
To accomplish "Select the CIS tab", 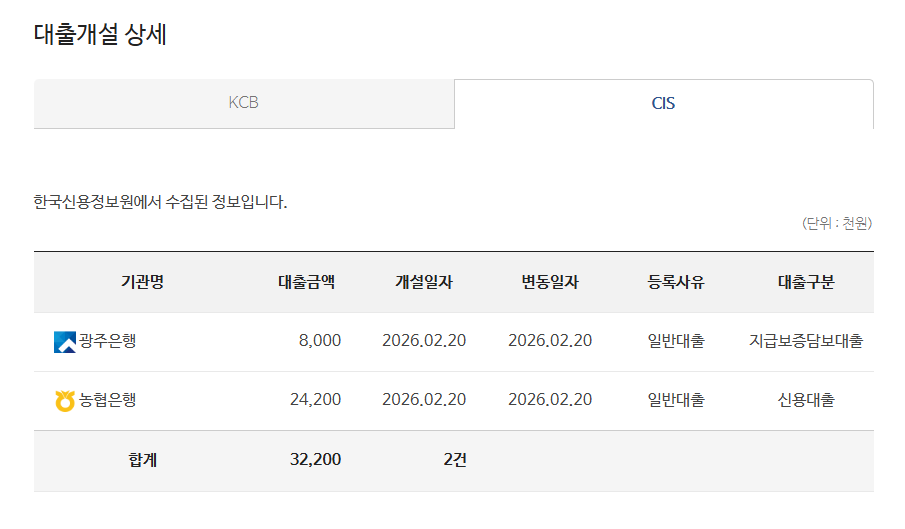I will point(663,103).
